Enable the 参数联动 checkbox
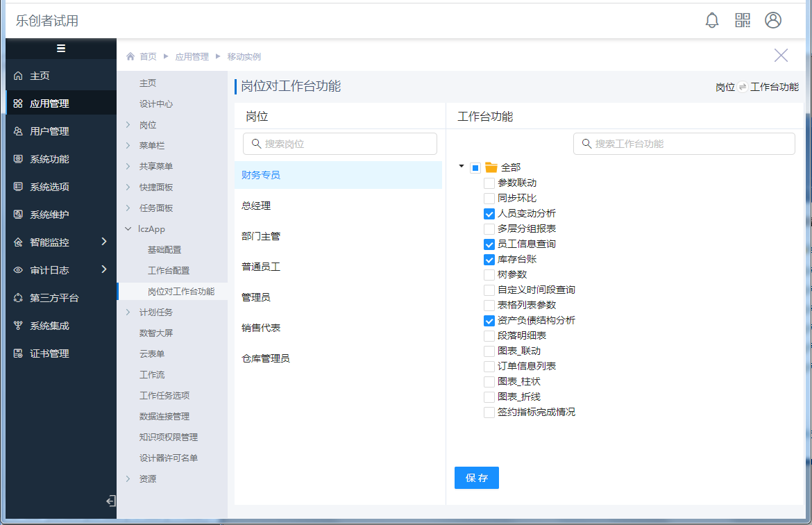812x525 pixels. pos(489,183)
